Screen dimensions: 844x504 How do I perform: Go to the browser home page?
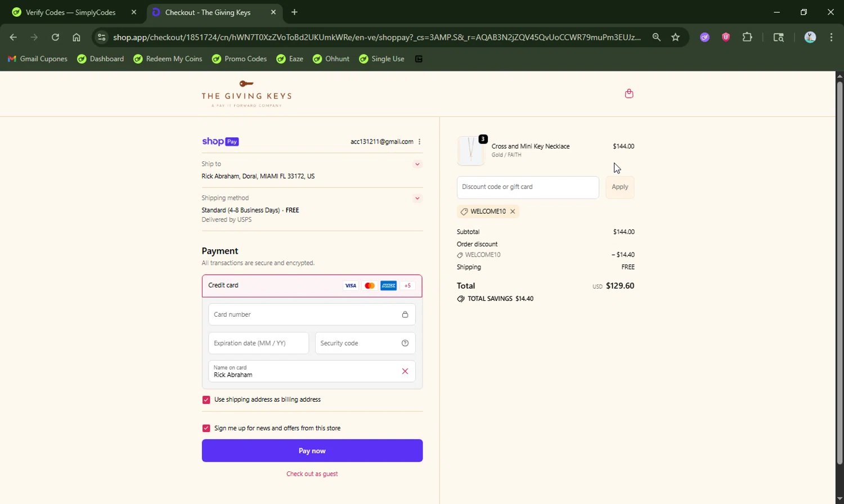tap(77, 37)
